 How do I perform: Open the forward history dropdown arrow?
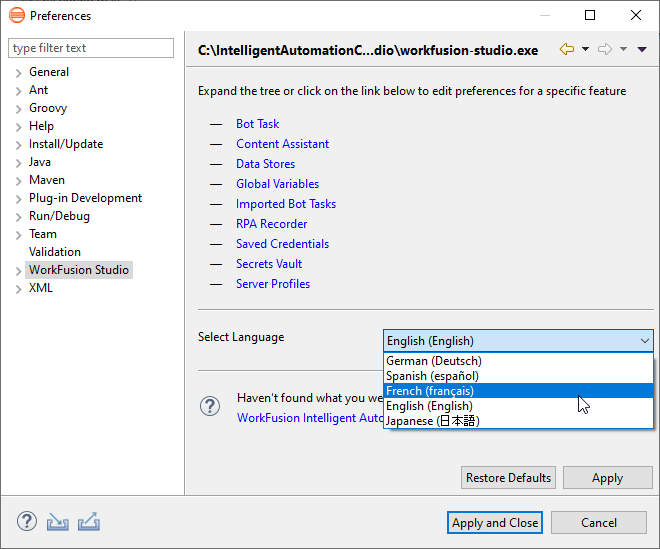623,49
